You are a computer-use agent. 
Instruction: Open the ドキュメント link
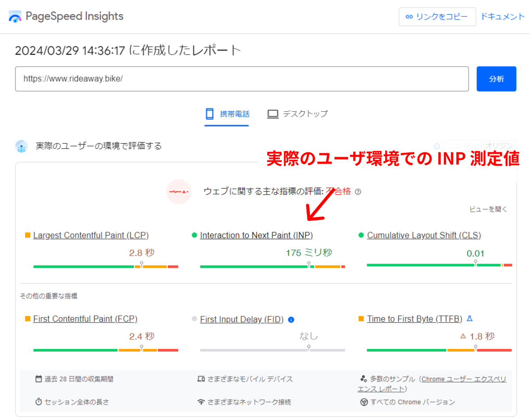[503, 16]
